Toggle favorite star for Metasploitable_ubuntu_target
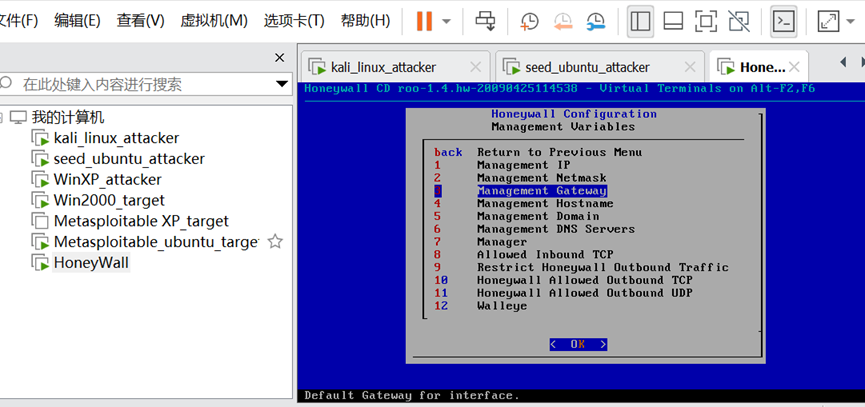 point(275,242)
